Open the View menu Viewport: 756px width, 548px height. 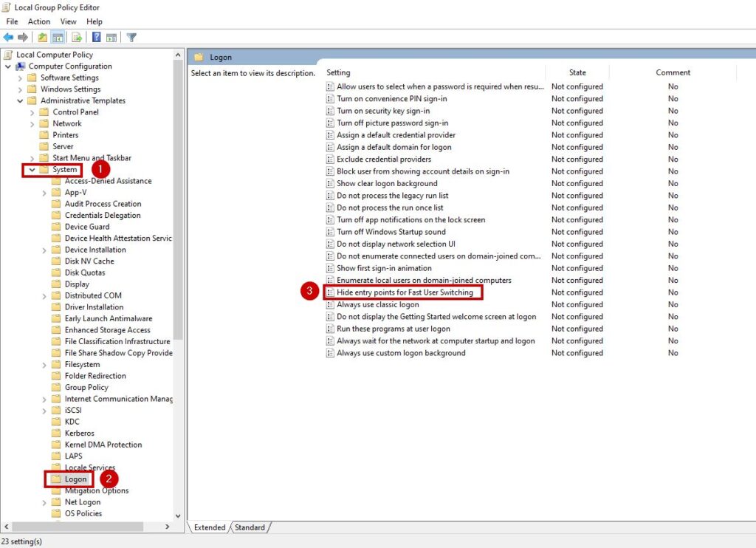coord(68,21)
